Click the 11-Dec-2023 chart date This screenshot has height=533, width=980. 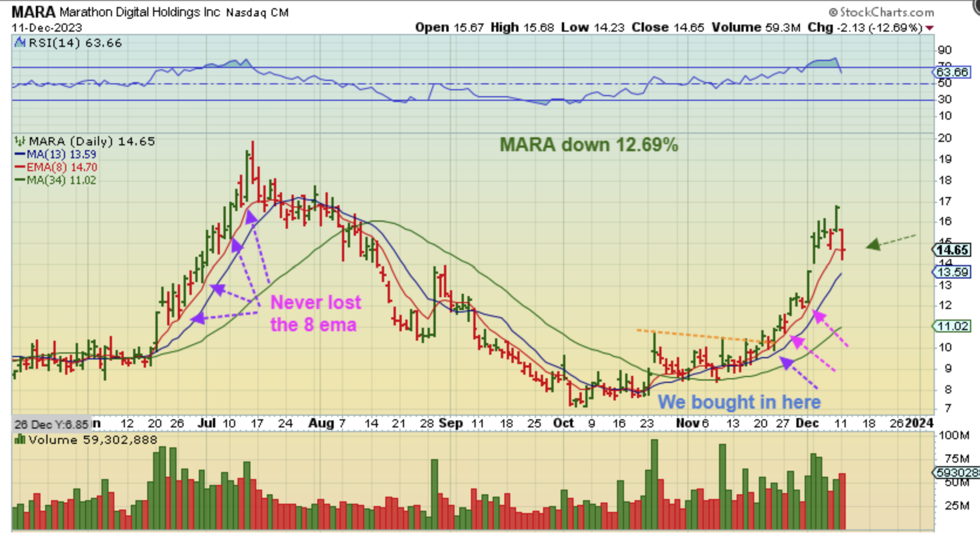pyautogui.click(x=47, y=28)
